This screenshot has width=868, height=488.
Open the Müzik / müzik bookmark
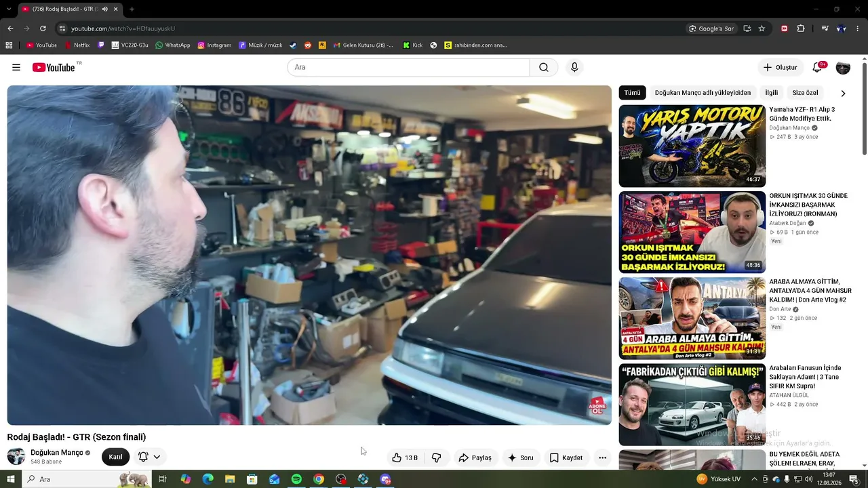[x=260, y=45]
